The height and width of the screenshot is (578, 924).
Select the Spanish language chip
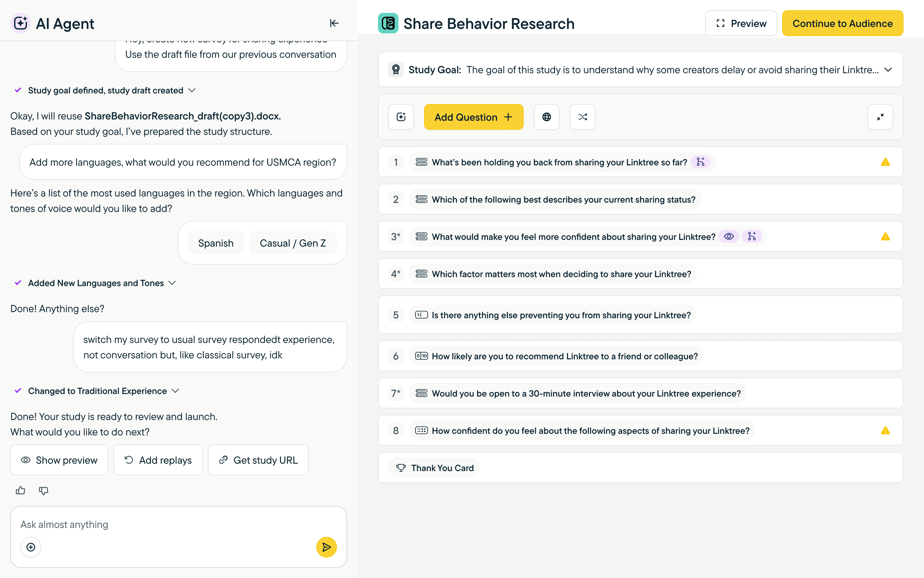point(216,243)
